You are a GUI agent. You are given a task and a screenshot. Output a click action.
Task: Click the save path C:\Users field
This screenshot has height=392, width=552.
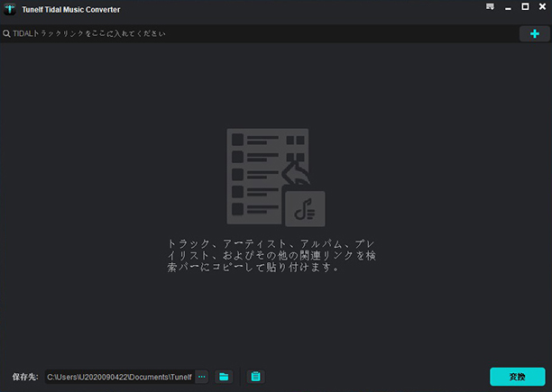[x=120, y=377]
